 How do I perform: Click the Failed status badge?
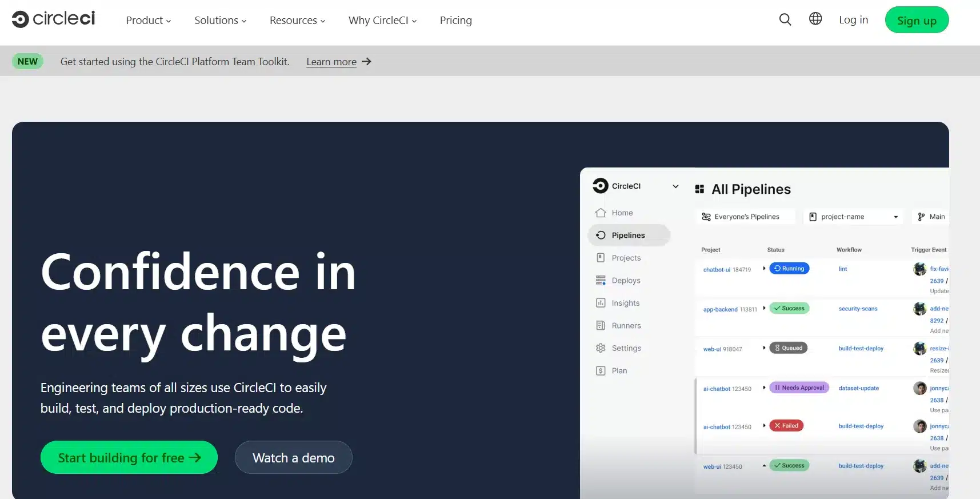coord(786,425)
